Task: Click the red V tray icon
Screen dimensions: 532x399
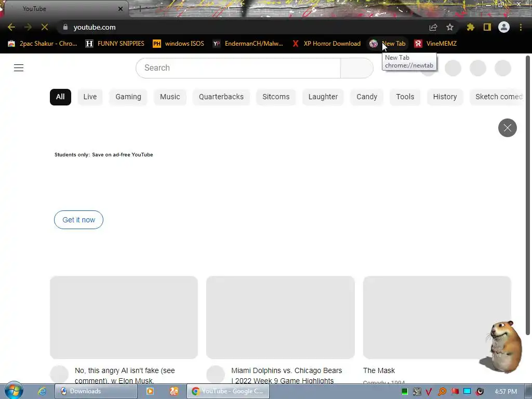Action: click(429, 392)
